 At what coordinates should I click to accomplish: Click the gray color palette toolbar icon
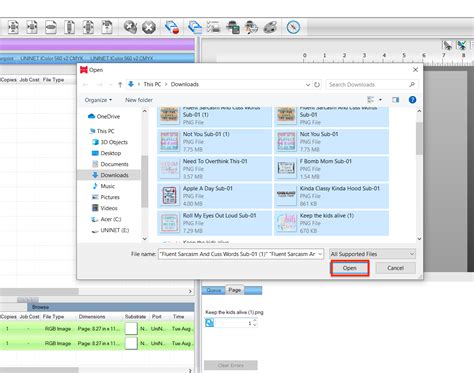[x=270, y=27]
